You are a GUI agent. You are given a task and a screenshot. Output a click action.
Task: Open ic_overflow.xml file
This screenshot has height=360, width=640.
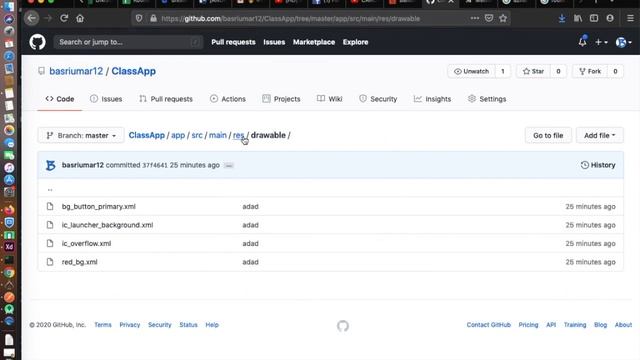pos(87,243)
